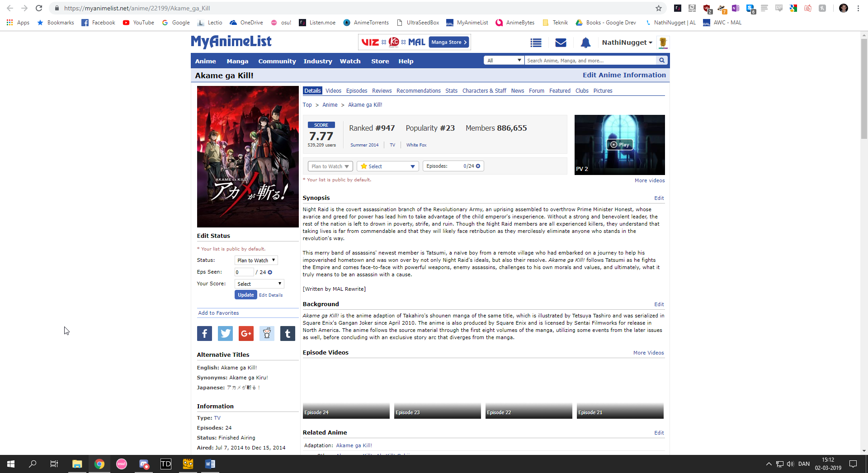The height and width of the screenshot is (473, 868).
Task: Open Watch menu in navigation bar
Action: tap(350, 61)
